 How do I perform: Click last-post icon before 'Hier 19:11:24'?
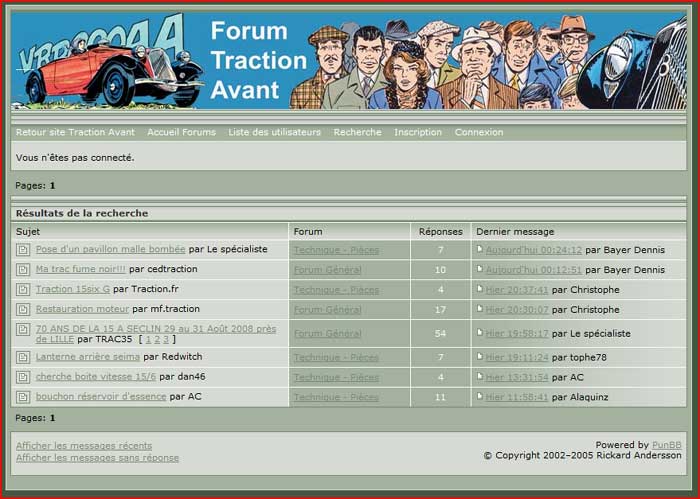[x=480, y=356]
